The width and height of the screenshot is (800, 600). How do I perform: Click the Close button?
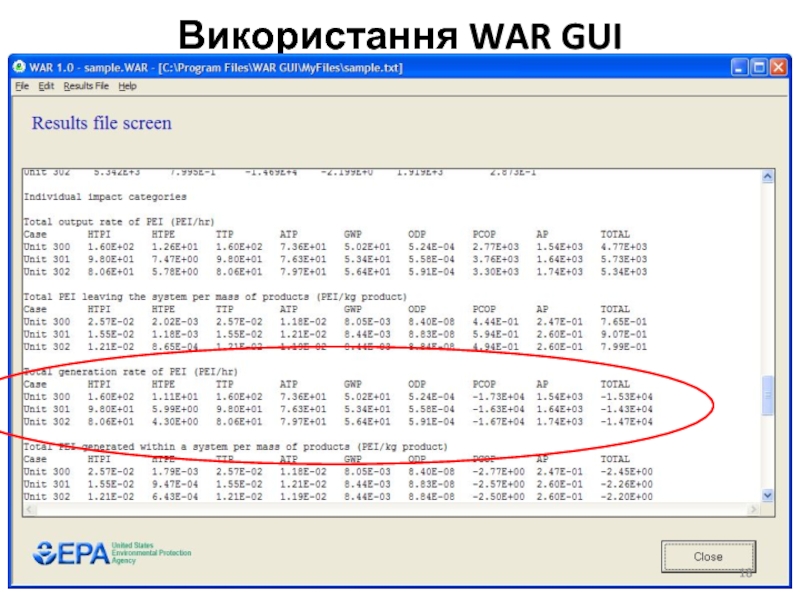point(708,557)
